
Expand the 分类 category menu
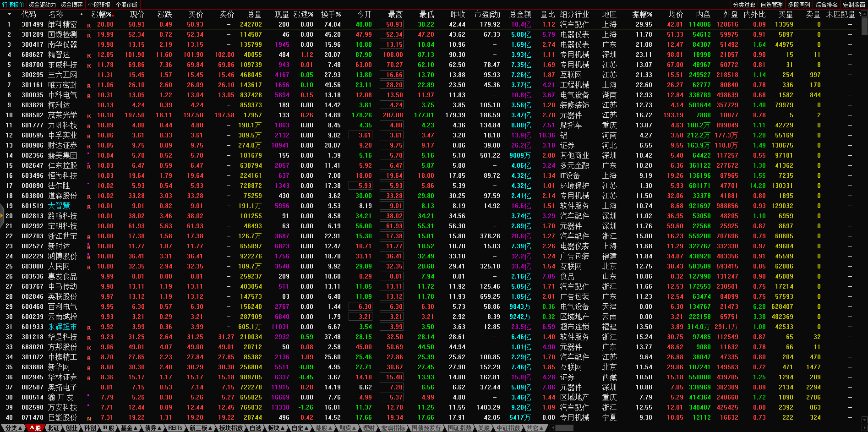click(x=13, y=428)
